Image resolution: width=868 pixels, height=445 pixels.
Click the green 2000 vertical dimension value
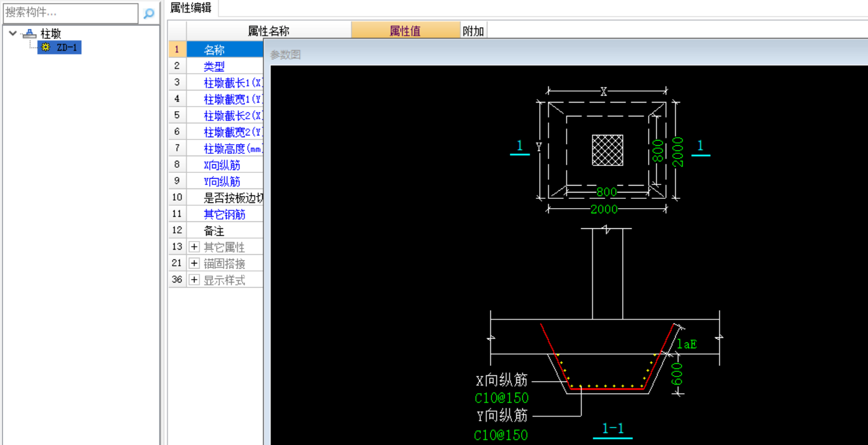point(679,152)
